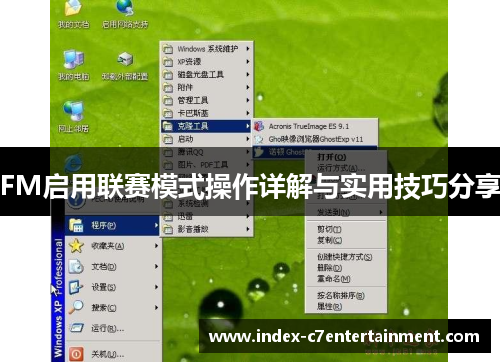
Task: Choose 按名称排序(B) in context menu
Action: (x=346, y=295)
